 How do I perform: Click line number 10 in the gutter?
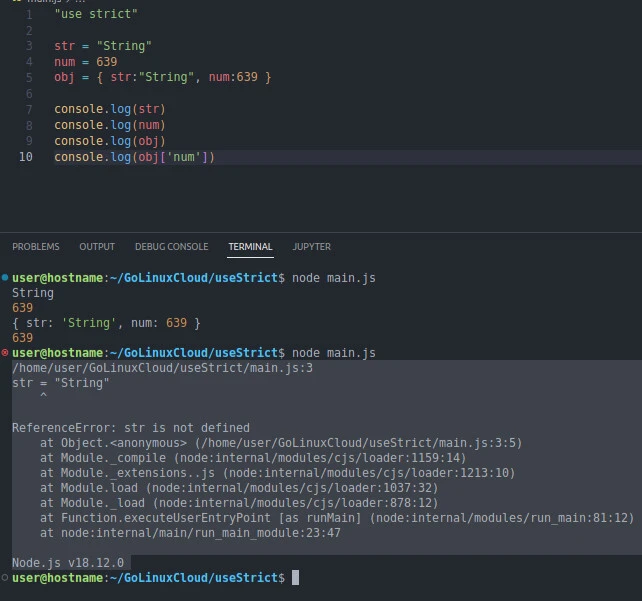26,157
